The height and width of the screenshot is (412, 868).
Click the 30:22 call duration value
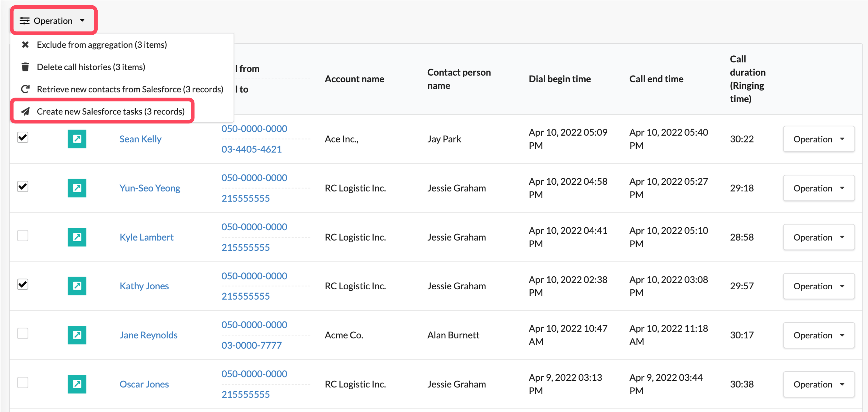tap(742, 139)
